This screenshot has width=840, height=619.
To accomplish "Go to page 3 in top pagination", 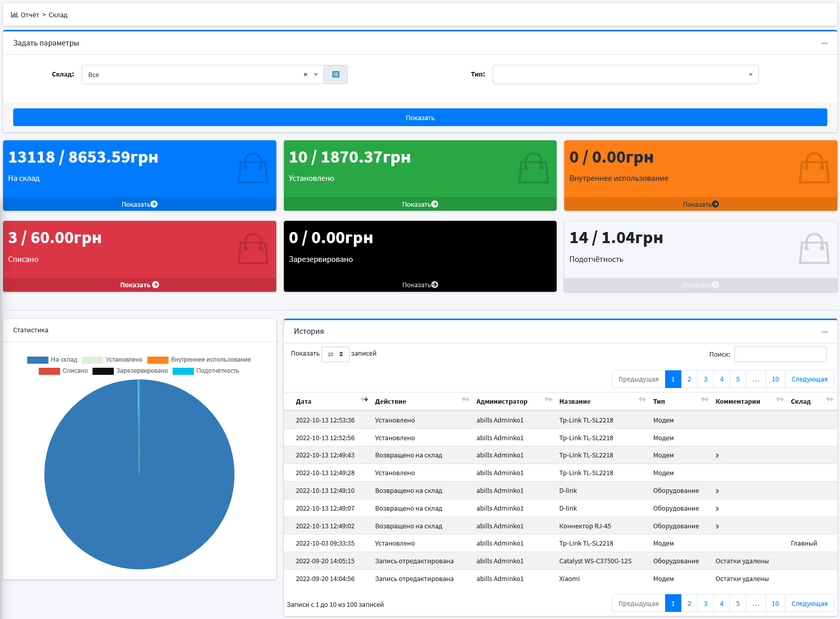I will click(x=705, y=379).
